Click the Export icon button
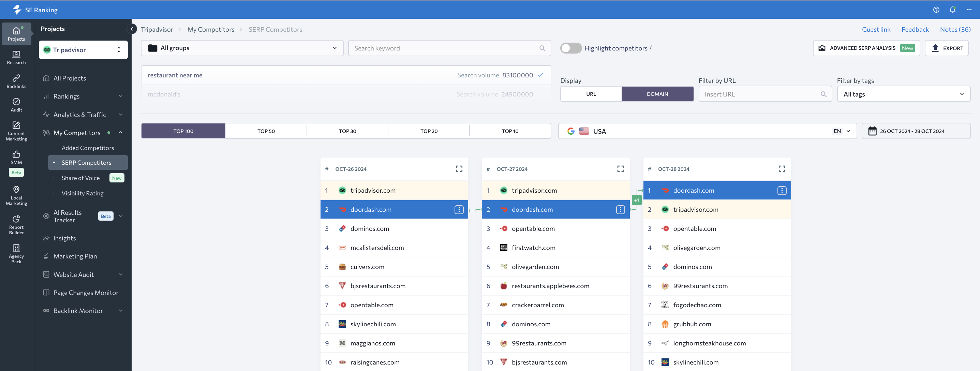The image size is (980, 371). [936, 47]
